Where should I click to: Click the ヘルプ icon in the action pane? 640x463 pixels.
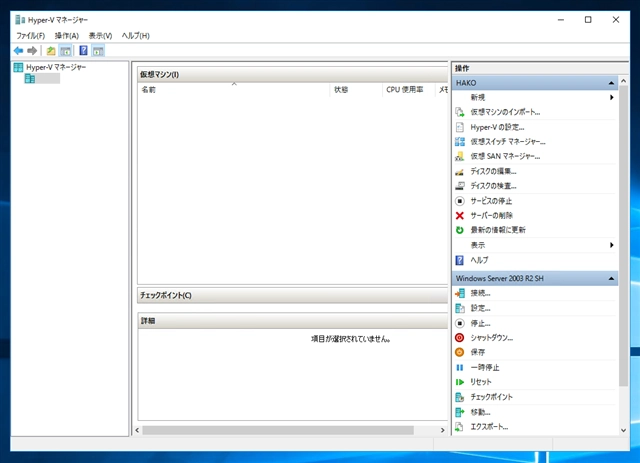460,260
